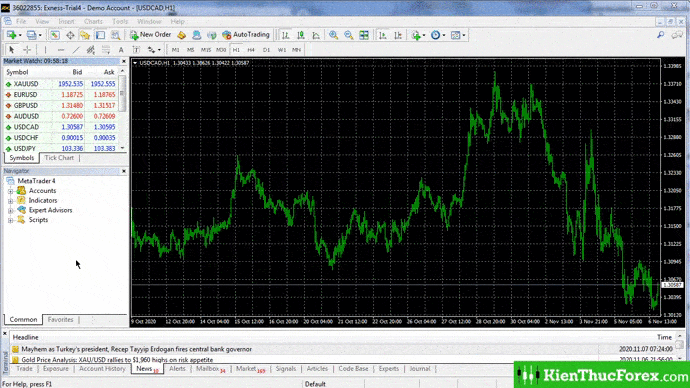Open the Profiles icon in toolbar
Screen dimensions: 690x388
[31, 35]
